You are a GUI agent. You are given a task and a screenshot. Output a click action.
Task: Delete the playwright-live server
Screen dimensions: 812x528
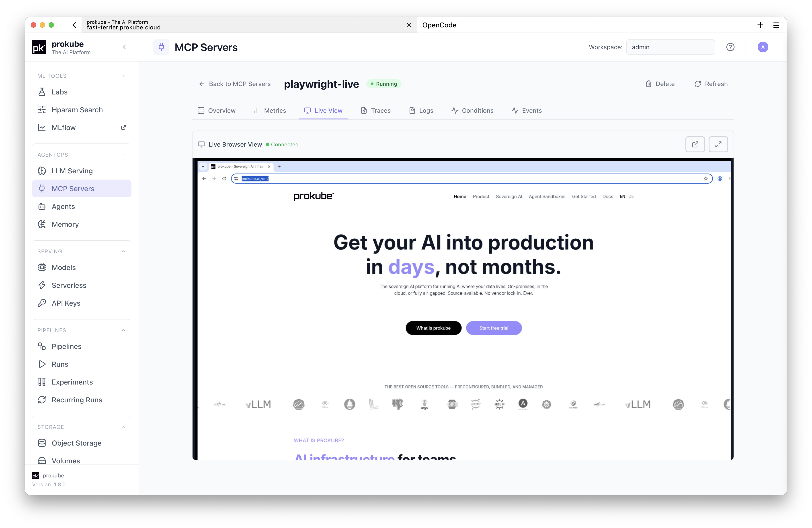[x=660, y=84]
